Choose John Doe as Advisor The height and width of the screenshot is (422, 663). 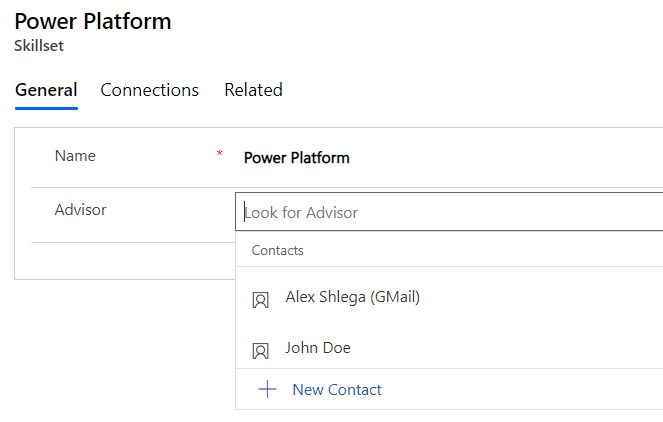(449, 348)
